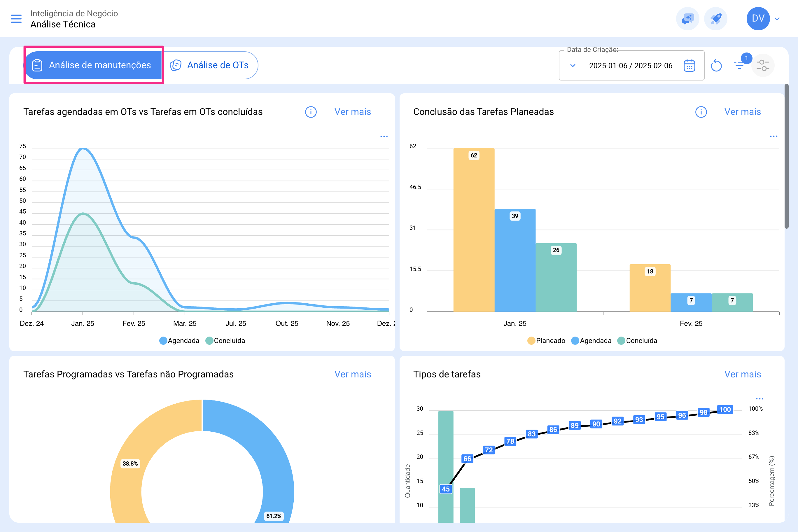This screenshot has width=798, height=532.
Task: Click the Inteligência de Negócio breadcrumb text
Action: 74,13
